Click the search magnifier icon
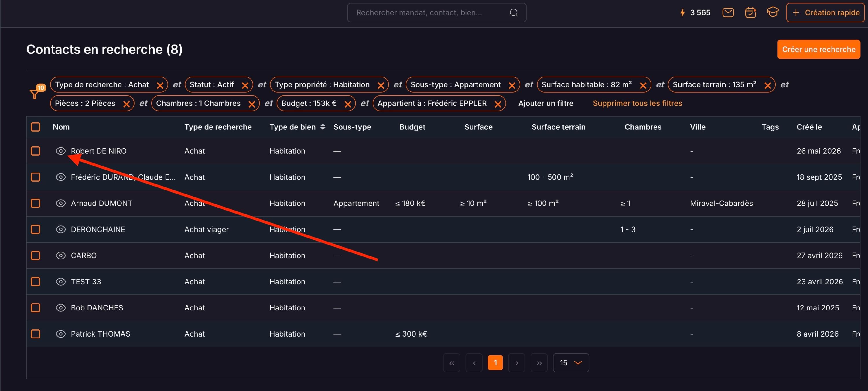Screen dimensions: 868x391 coord(514,13)
